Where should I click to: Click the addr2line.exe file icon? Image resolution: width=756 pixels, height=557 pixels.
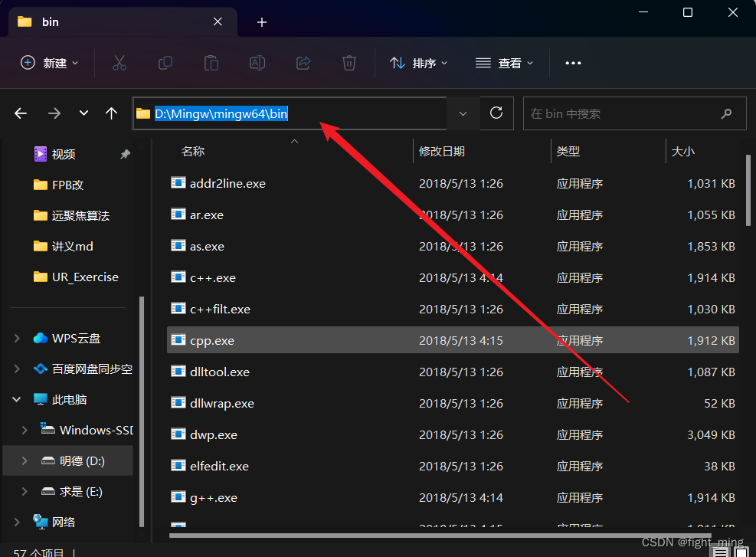[x=178, y=183]
